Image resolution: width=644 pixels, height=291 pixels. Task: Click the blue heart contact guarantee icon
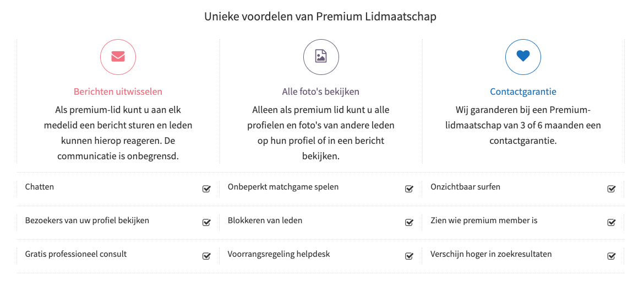click(523, 56)
